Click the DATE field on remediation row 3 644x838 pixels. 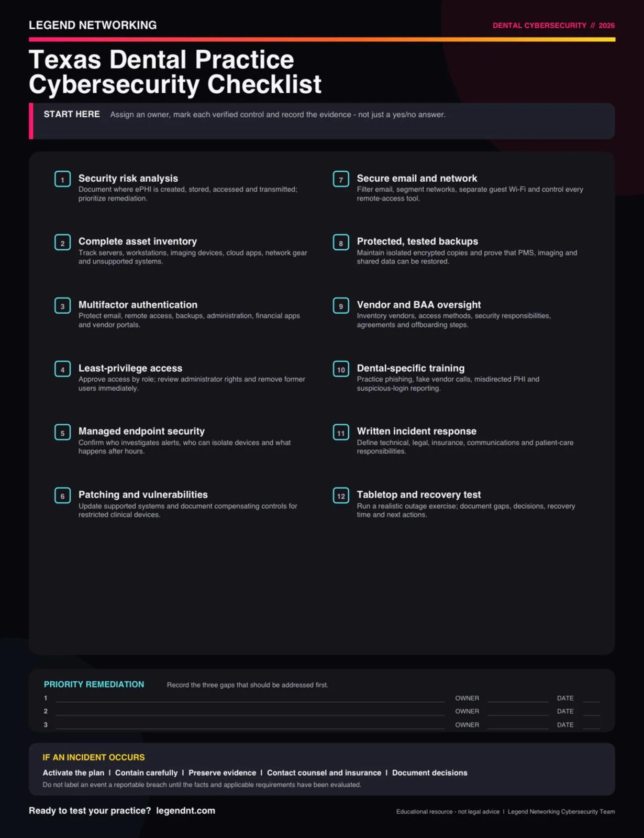(591, 725)
